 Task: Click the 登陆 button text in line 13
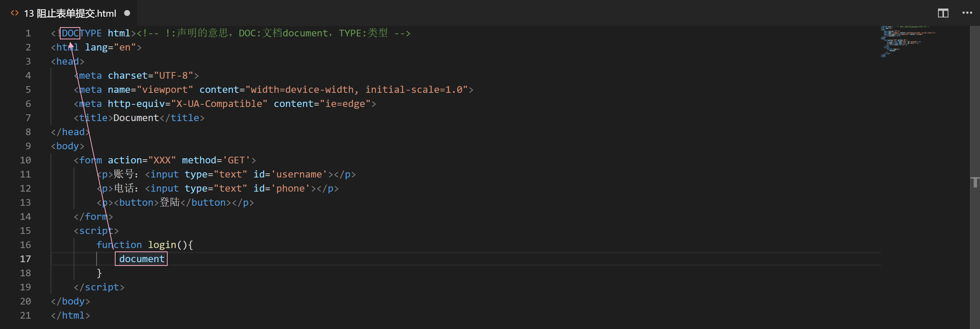[x=169, y=202]
